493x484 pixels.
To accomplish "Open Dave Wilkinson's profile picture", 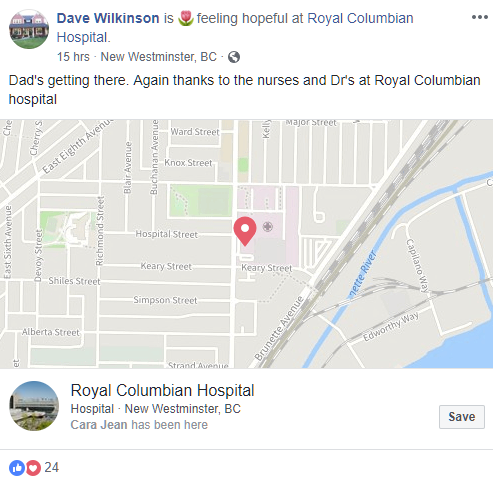I will pos(29,29).
